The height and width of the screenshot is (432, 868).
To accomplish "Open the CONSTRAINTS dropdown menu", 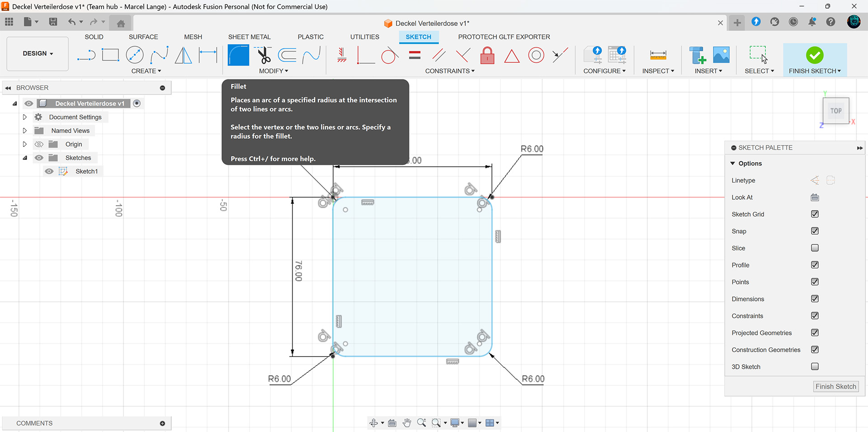I will (449, 71).
